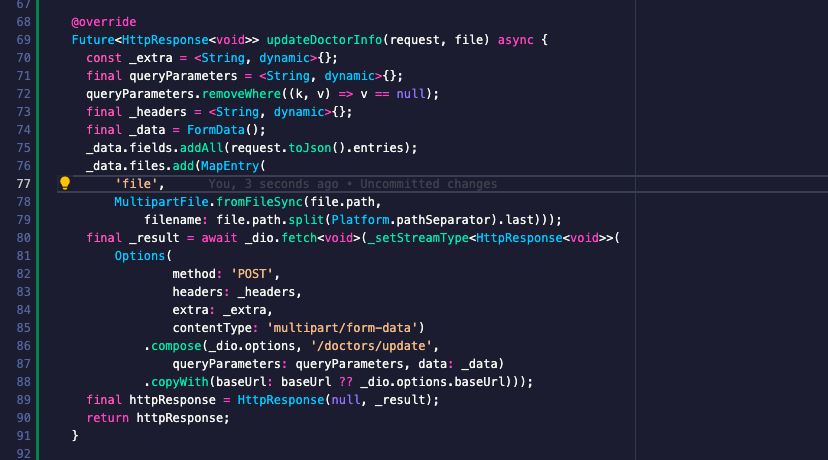Click the fetch call on line 80
Viewport: 828px width, 460px height.
click(299, 238)
